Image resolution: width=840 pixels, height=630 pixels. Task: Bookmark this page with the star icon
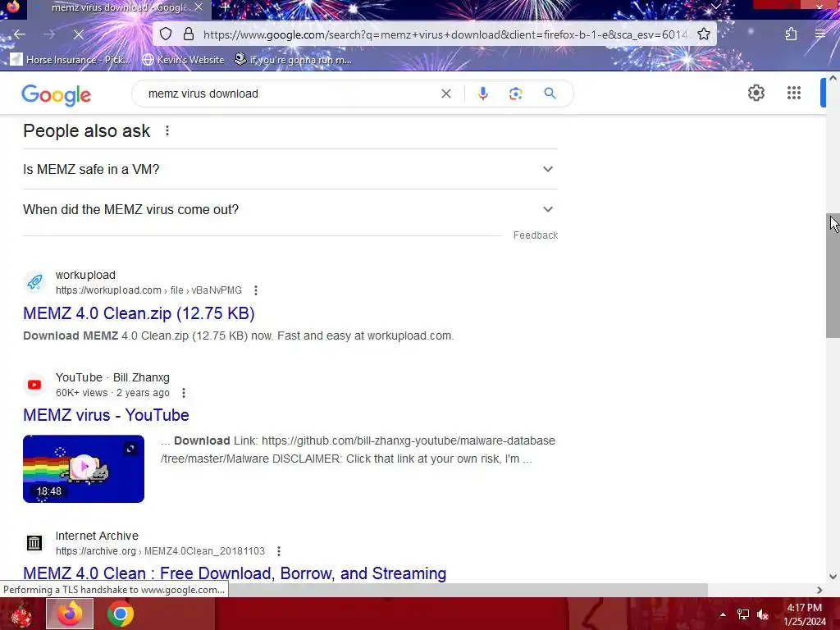pyautogui.click(x=703, y=34)
